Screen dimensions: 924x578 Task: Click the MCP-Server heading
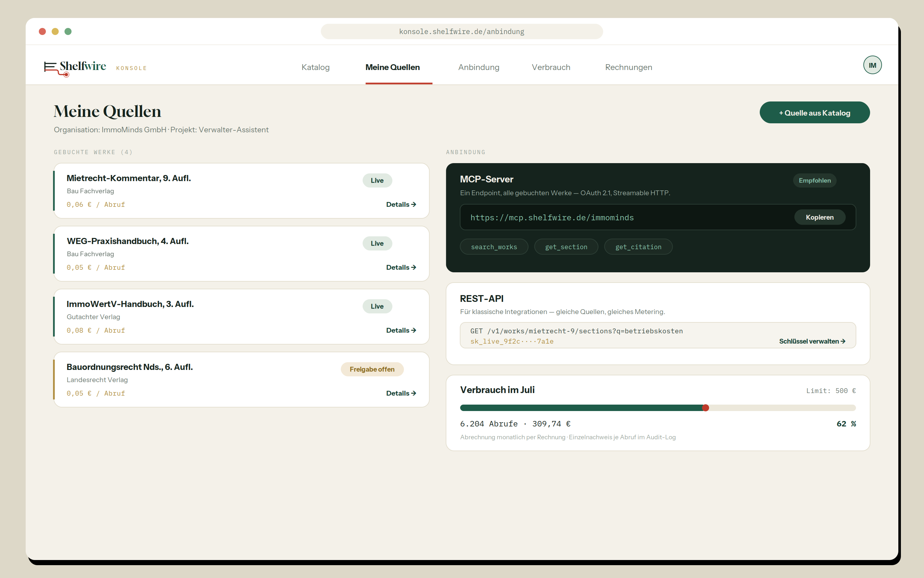tap(486, 179)
